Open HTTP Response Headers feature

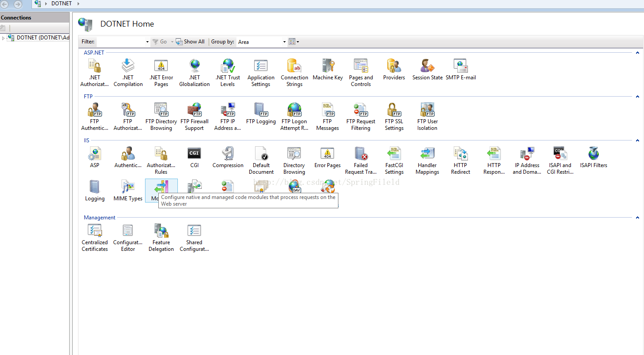[494, 161]
